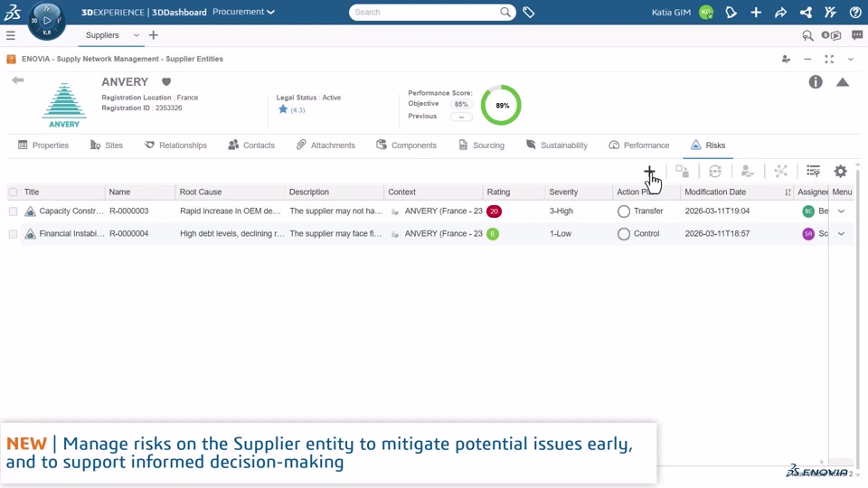868x488 pixels.
Task: Click the copy icon in the risks toolbar
Action: pyautogui.click(x=682, y=171)
